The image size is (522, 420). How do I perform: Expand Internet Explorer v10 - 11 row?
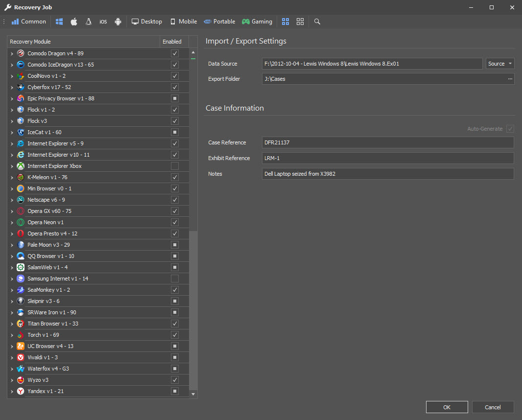pos(12,155)
